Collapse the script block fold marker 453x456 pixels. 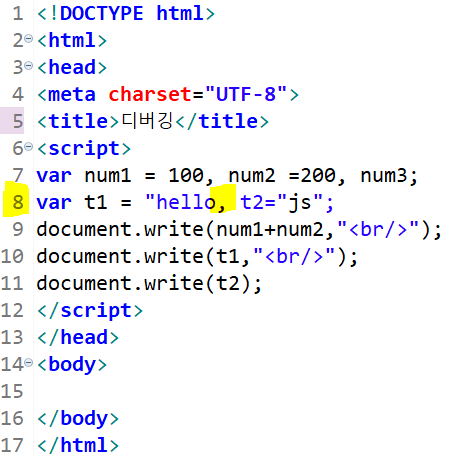(x=29, y=147)
